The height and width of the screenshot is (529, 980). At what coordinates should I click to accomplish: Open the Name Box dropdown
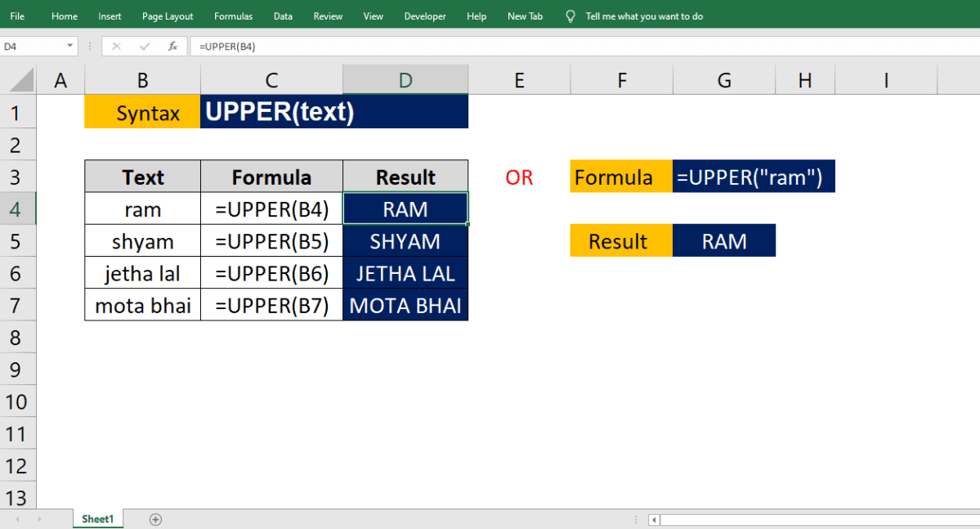(69, 46)
